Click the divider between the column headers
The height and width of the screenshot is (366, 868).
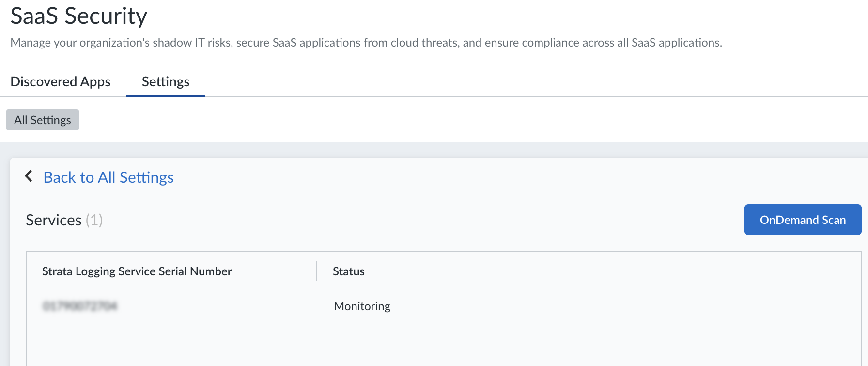[317, 271]
